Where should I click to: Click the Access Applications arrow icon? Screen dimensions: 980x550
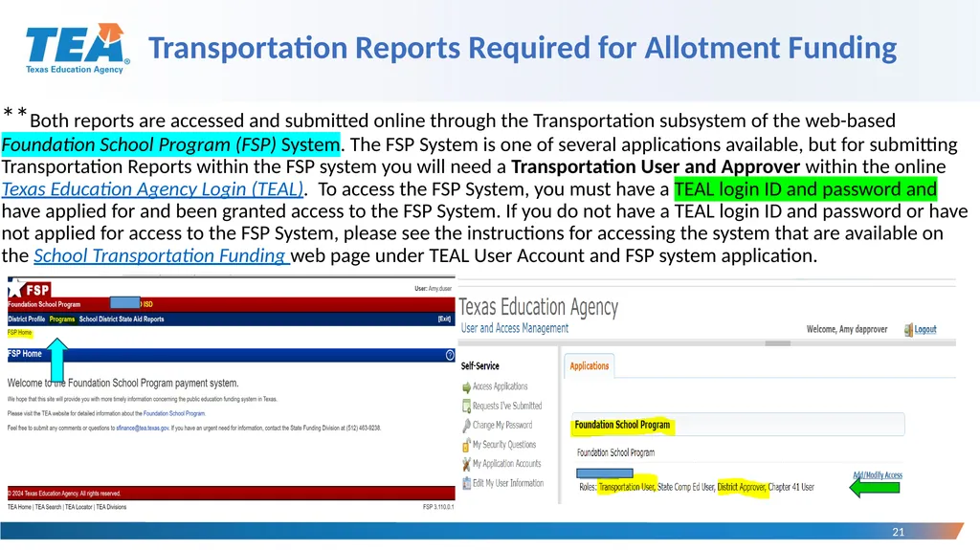(466, 387)
